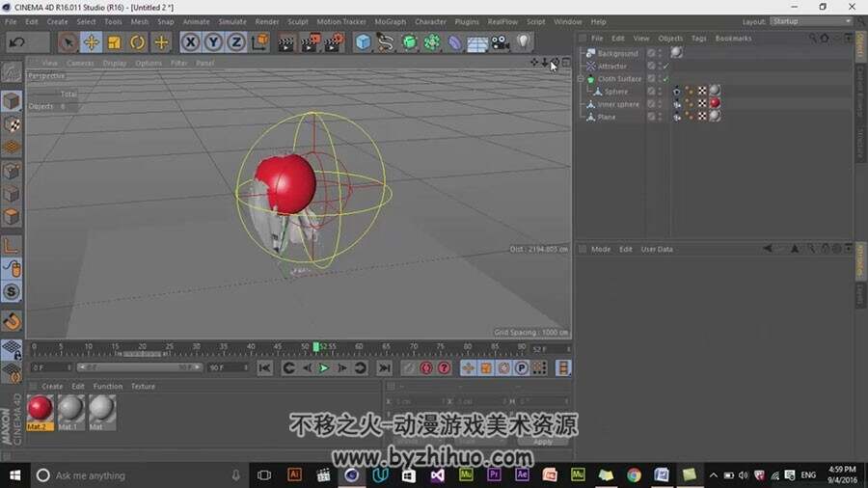Open the Deformer objects palette
The height and width of the screenshot is (488, 868).
tap(454, 42)
